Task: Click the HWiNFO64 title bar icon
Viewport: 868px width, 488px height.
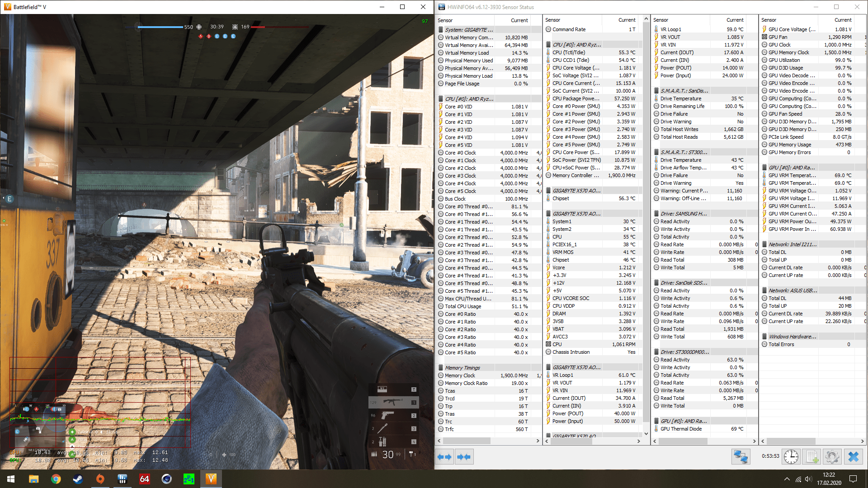Action: 442,7
